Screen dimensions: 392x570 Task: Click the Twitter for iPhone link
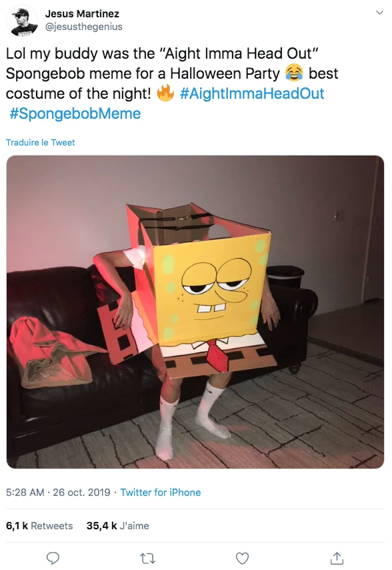pos(161,492)
